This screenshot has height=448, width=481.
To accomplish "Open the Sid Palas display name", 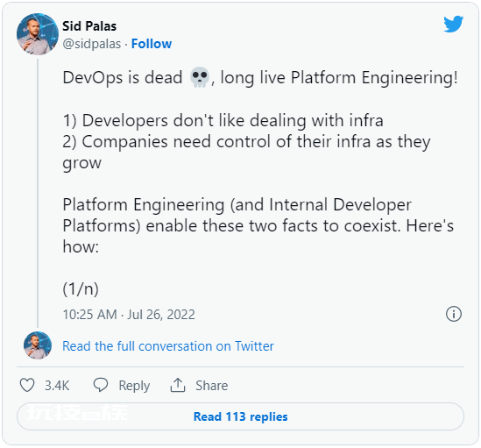I will pyautogui.click(x=89, y=26).
